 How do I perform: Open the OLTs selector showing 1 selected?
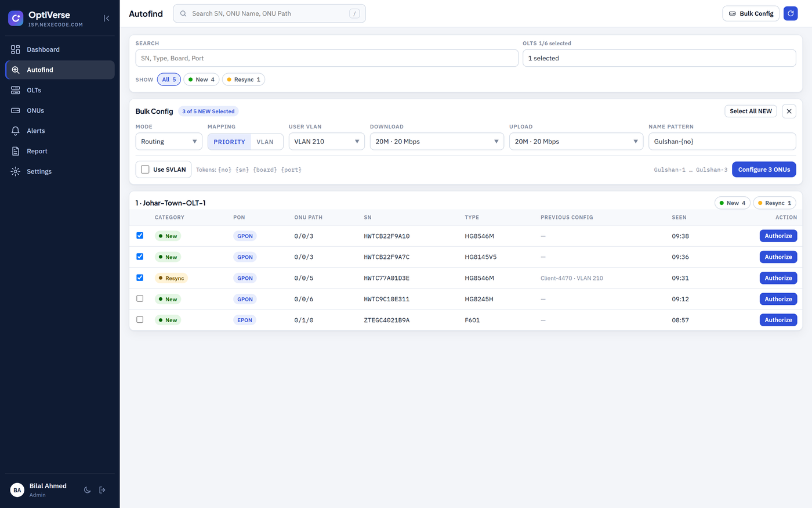659,58
